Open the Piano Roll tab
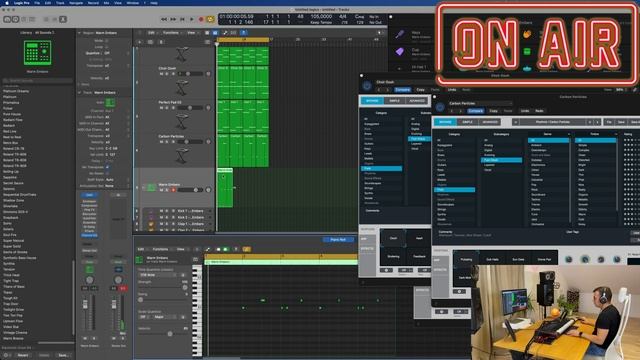The width and height of the screenshot is (640, 360). coord(338,240)
